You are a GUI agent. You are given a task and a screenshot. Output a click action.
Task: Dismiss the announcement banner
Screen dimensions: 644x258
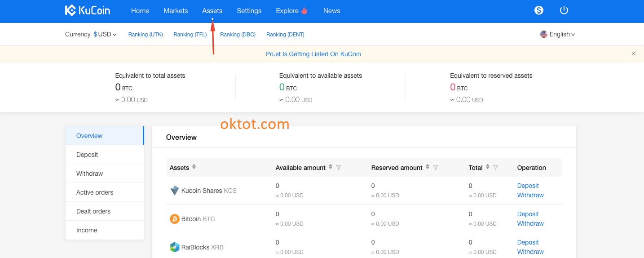634,53
